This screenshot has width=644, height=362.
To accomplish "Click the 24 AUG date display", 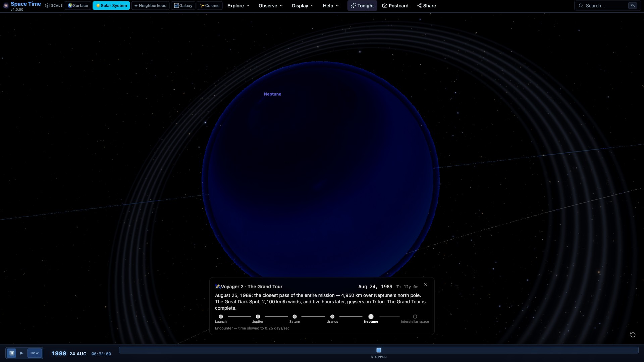I will [x=78, y=354].
